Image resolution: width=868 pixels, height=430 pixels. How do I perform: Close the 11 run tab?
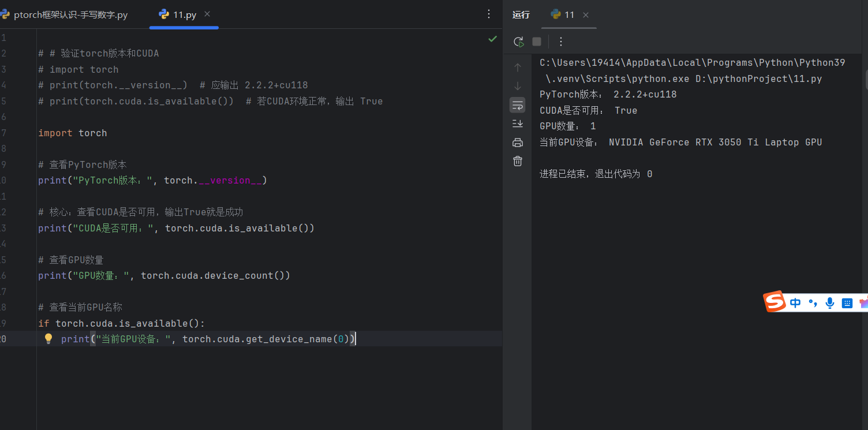pyautogui.click(x=586, y=14)
